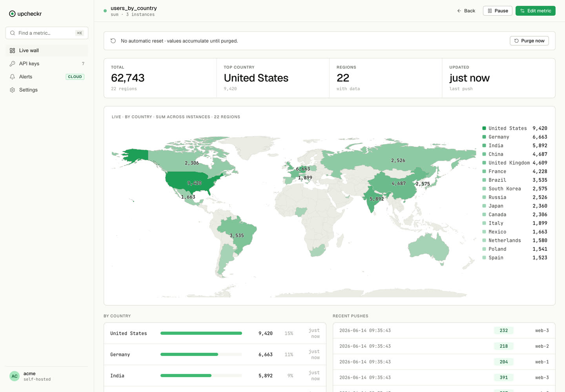565x392 pixels.
Task: Select Poland in the map legend
Action: pos(514,249)
